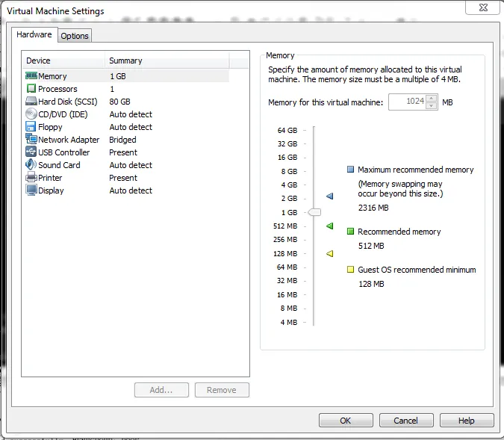Click the blue Maximum recommended memory legend swatch
Viewport: 504px width, 440px height.
pyautogui.click(x=350, y=169)
